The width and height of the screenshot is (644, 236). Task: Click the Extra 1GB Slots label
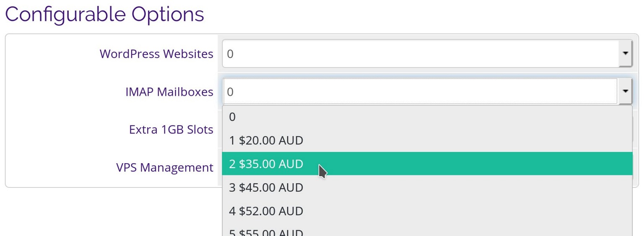point(171,129)
